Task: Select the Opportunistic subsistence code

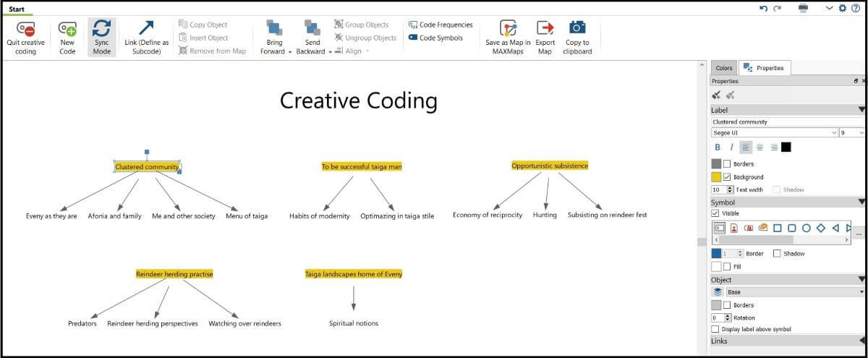Action: (x=550, y=166)
